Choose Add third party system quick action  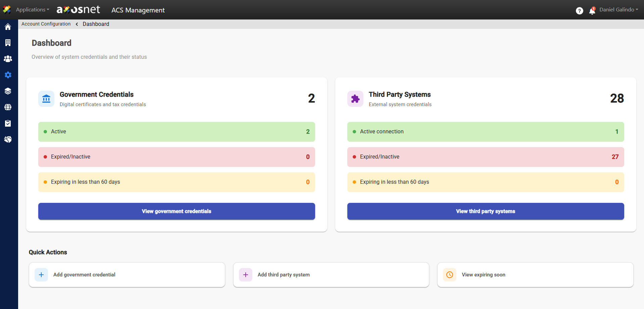tap(331, 275)
